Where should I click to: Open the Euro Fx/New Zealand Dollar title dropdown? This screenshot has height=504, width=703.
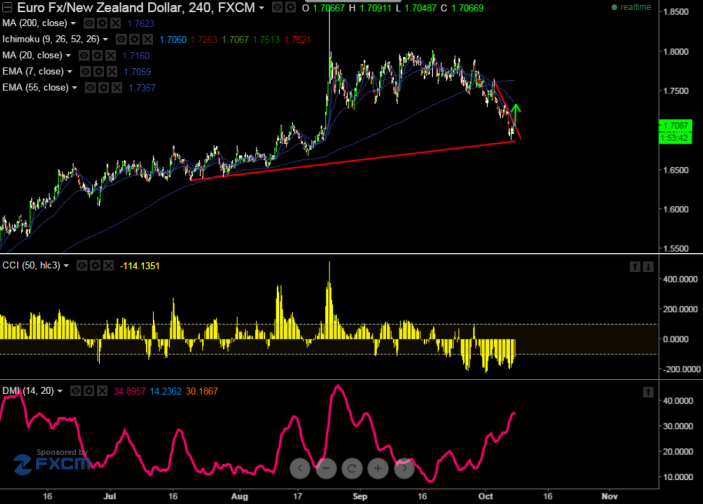pyautogui.click(x=262, y=8)
